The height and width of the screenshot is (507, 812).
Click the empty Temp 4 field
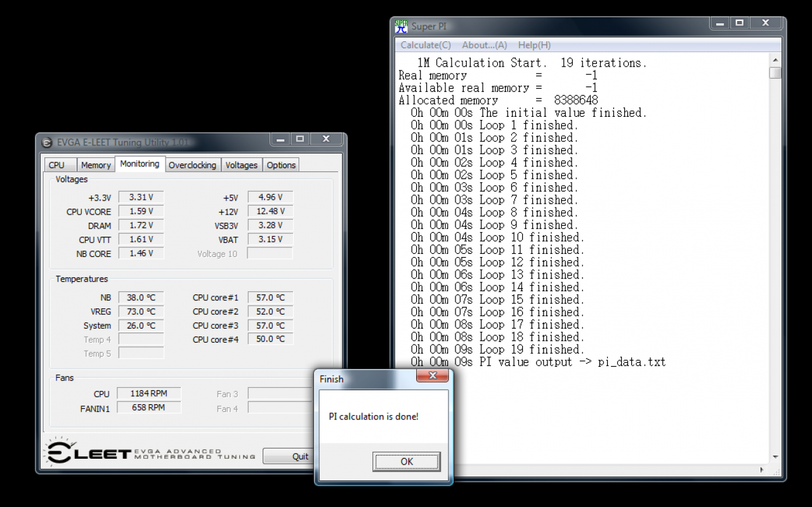tap(141, 339)
